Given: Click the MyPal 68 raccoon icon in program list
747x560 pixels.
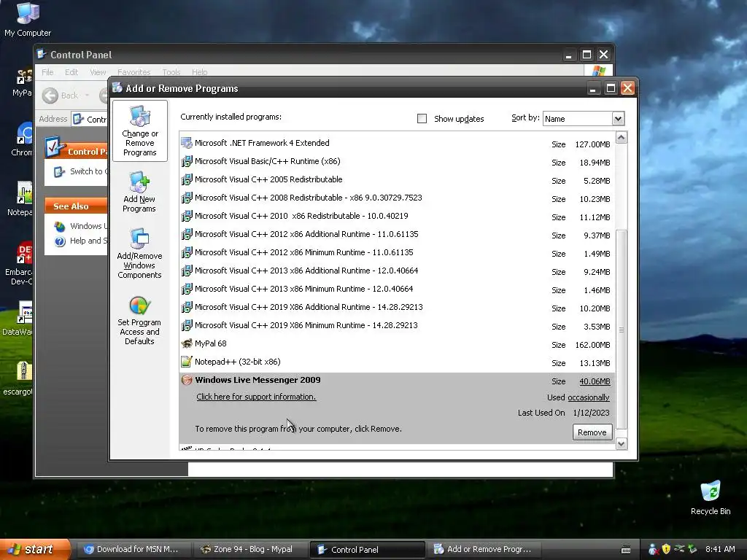Looking at the screenshot, I should tap(187, 343).
